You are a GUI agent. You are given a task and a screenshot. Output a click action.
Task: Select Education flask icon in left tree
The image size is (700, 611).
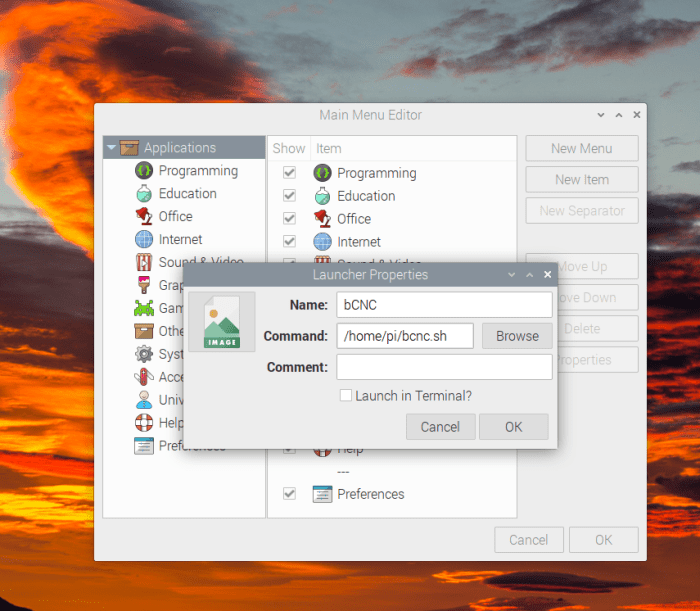pos(142,194)
